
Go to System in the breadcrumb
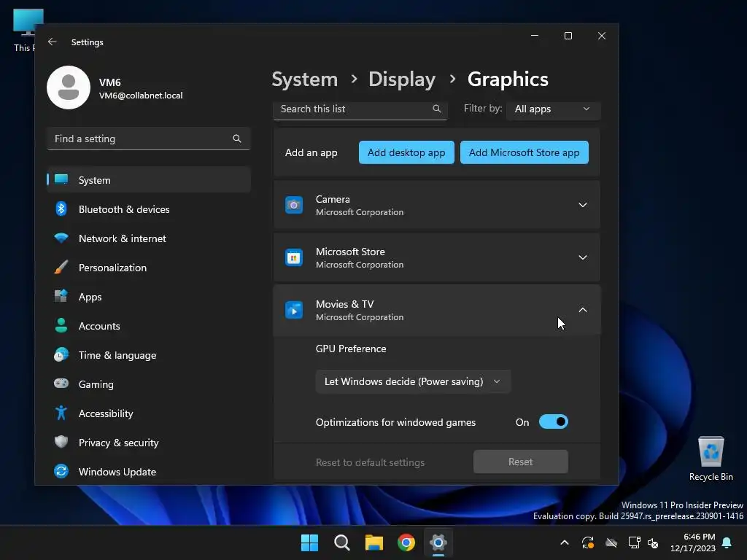tap(304, 79)
